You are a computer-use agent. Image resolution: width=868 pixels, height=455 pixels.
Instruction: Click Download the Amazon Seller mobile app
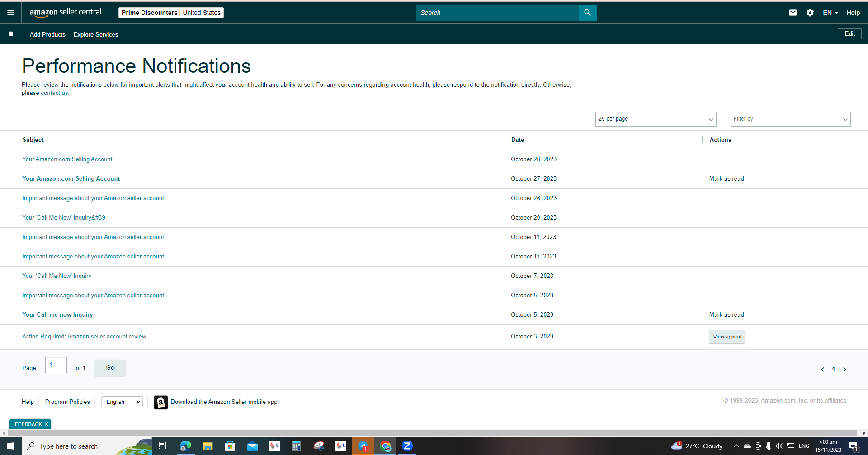[224, 402]
